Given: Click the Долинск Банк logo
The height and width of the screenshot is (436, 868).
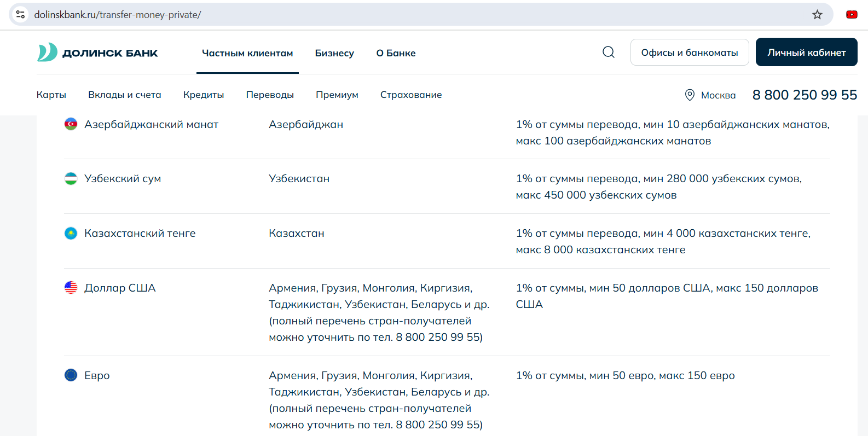Looking at the screenshot, I should (x=97, y=53).
